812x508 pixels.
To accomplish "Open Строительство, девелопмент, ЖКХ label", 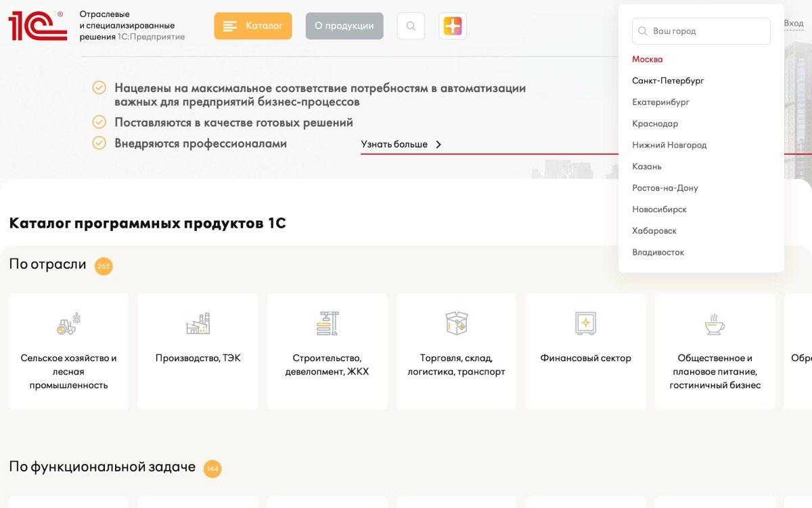I will coord(327,365).
